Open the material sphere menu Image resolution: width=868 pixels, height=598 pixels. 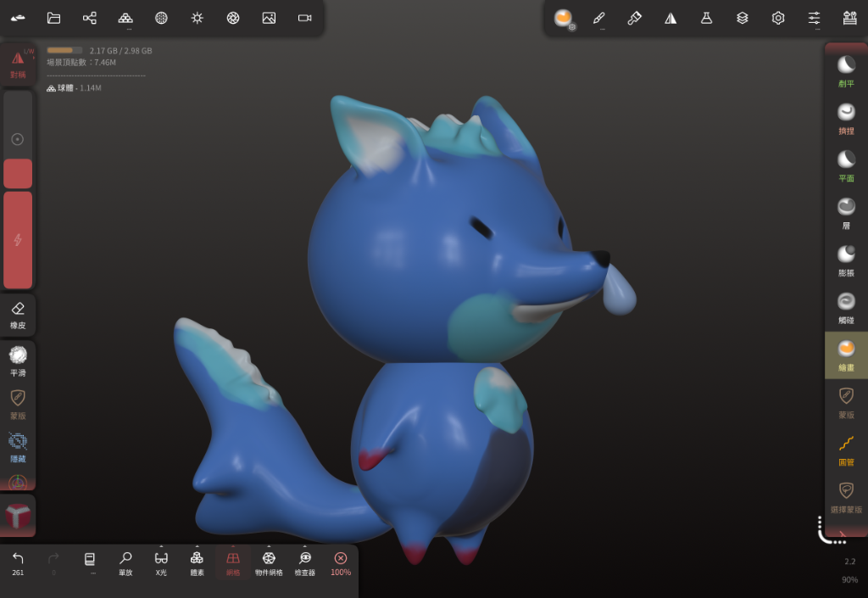(x=161, y=19)
